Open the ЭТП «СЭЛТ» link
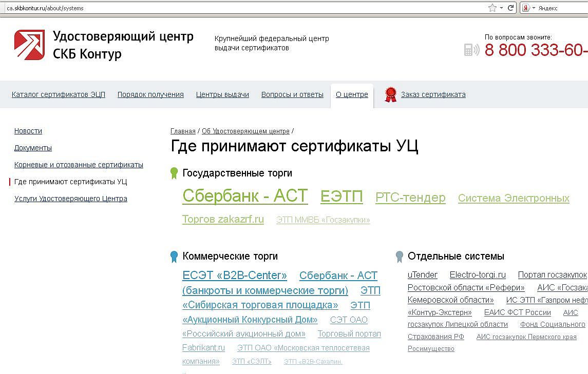This screenshot has width=588, height=374. coord(252,361)
